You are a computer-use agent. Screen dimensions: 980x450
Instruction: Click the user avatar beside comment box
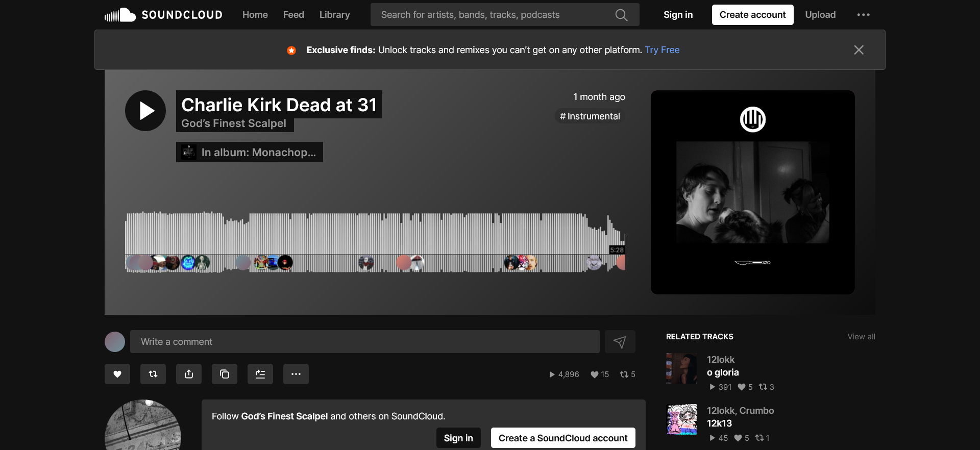115,342
